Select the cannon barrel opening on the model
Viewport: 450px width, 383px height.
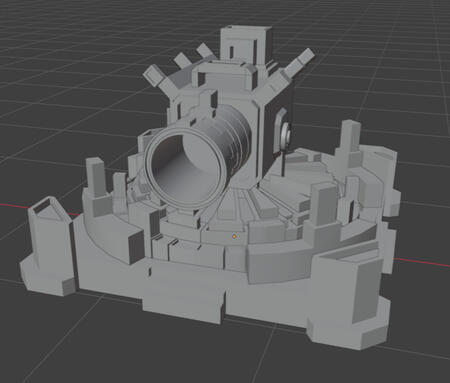pyautogui.click(x=187, y=169)
